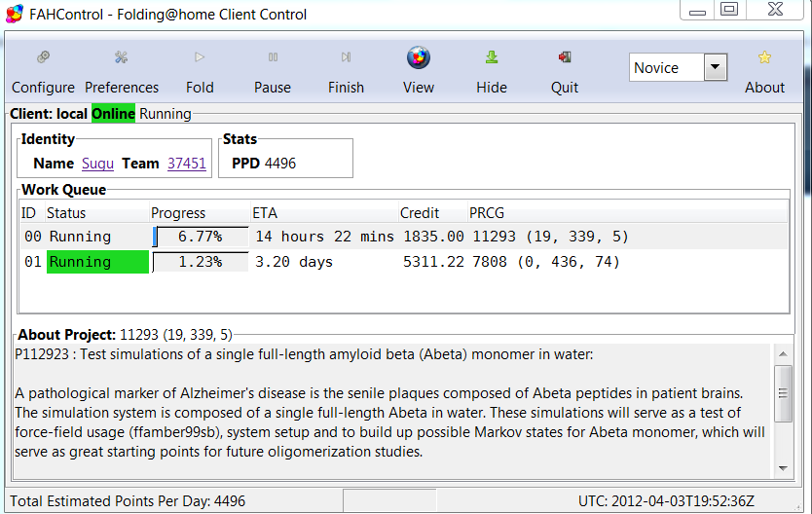Open the About star icon
812x514 pixels.
(x=764, y=58)
